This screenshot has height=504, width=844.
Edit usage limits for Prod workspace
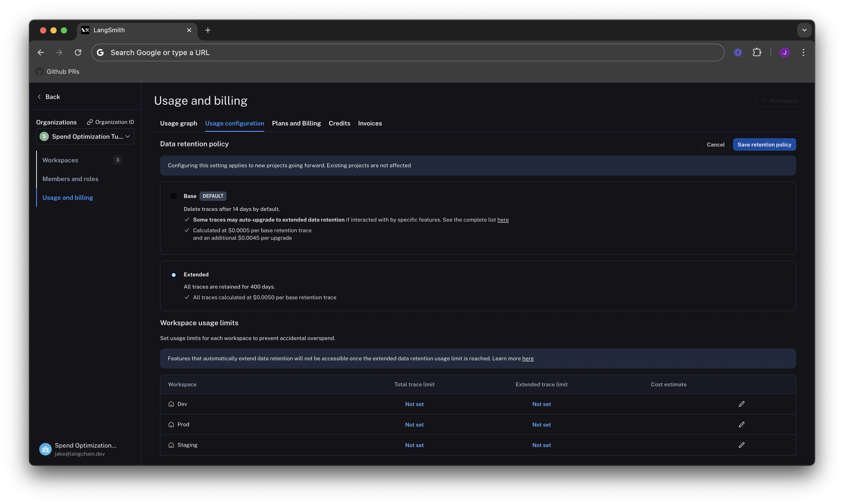click(x=741, y=425)
